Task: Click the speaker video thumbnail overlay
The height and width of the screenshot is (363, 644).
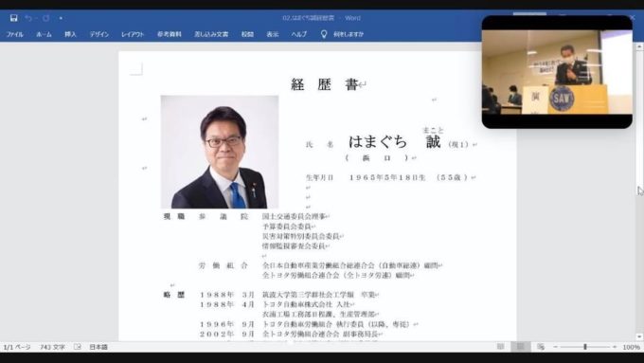Action: (x=557, y=72)
